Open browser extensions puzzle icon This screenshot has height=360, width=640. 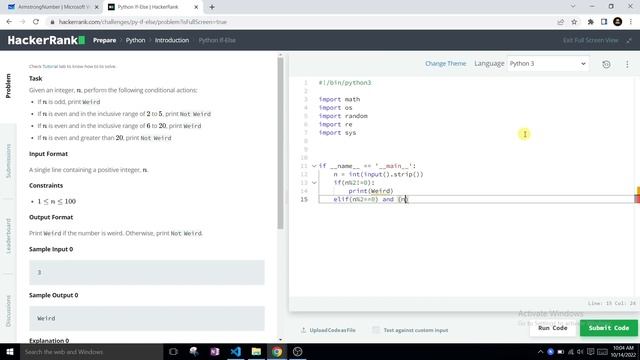[590, 22]
